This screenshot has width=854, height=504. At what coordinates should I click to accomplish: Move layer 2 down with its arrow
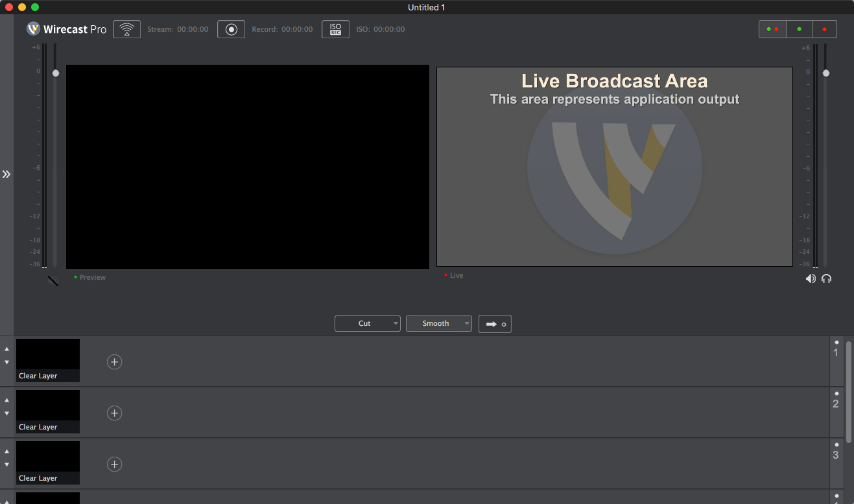(x=7, y=413)
